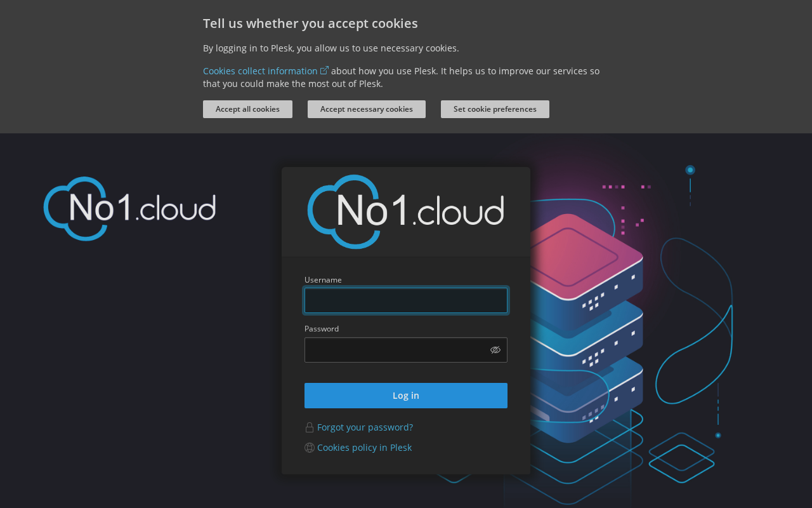Accept all cookies
This screenshot has width=812, height=508.
[247, 109]
